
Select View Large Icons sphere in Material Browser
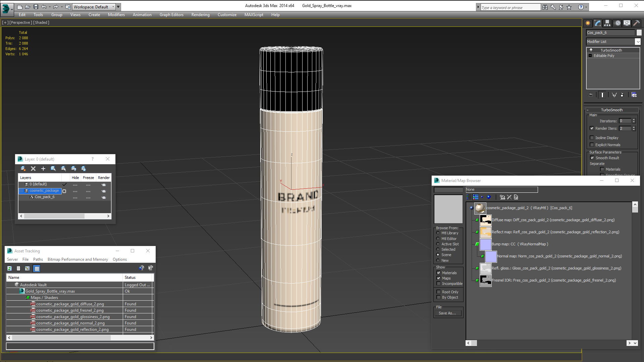point(489,197)
